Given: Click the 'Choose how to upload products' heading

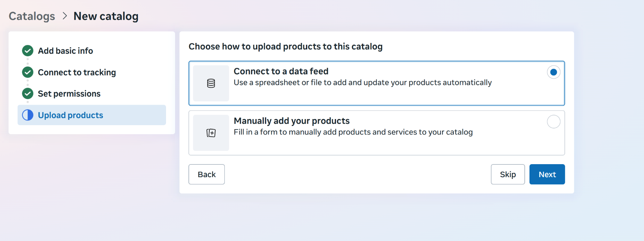Looking at the screenshot, I should click(286, 47).
